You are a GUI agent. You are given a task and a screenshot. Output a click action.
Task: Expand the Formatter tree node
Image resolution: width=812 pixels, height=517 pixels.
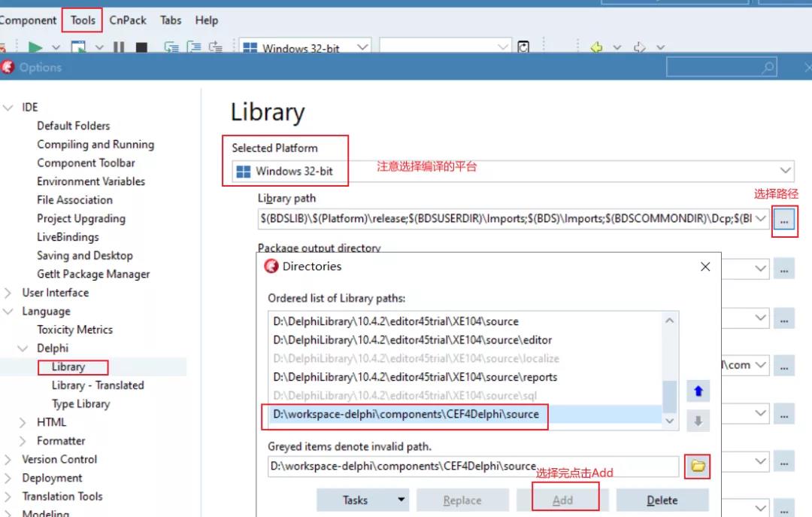[x=23, y=441]
